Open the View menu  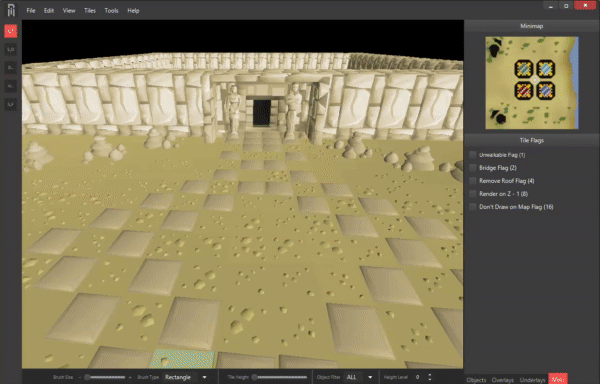click(x=69, y=11)
